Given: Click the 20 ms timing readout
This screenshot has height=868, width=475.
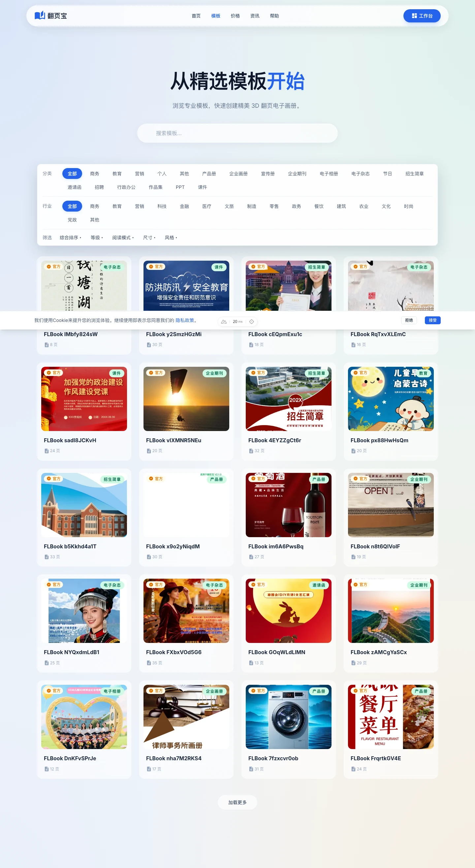Looking at the screenshot, I should [237, 321].
